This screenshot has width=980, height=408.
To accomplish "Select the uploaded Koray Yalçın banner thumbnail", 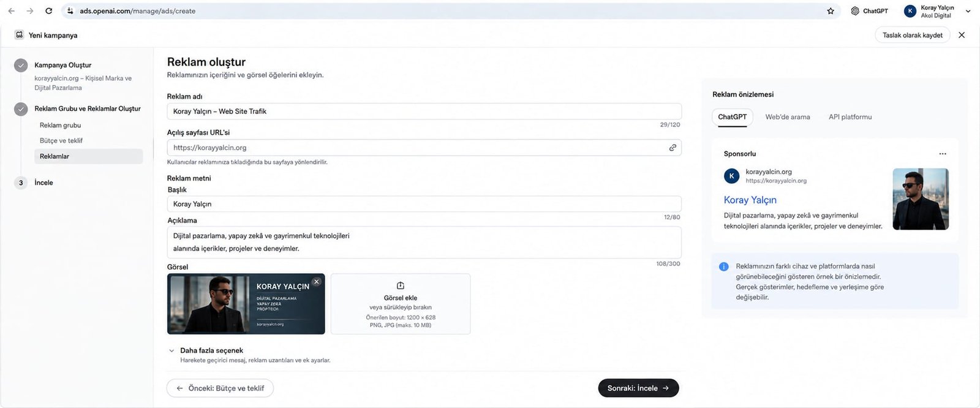I will 246,304.
